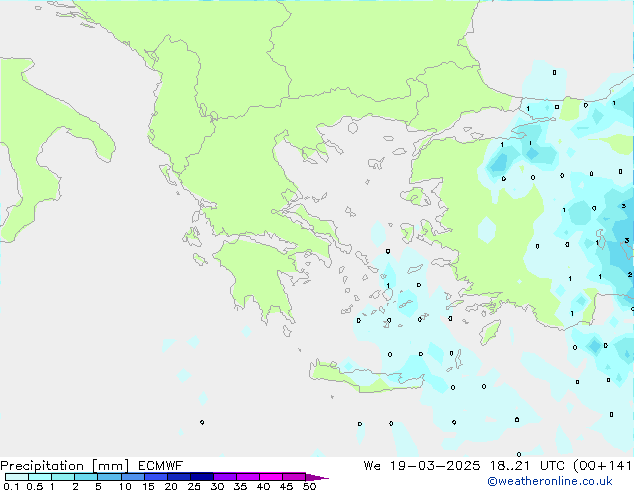Pick the 0.5–1 mm light cyan legend swatch
Screen dimensions: 634x490
[x=40, y=477]
